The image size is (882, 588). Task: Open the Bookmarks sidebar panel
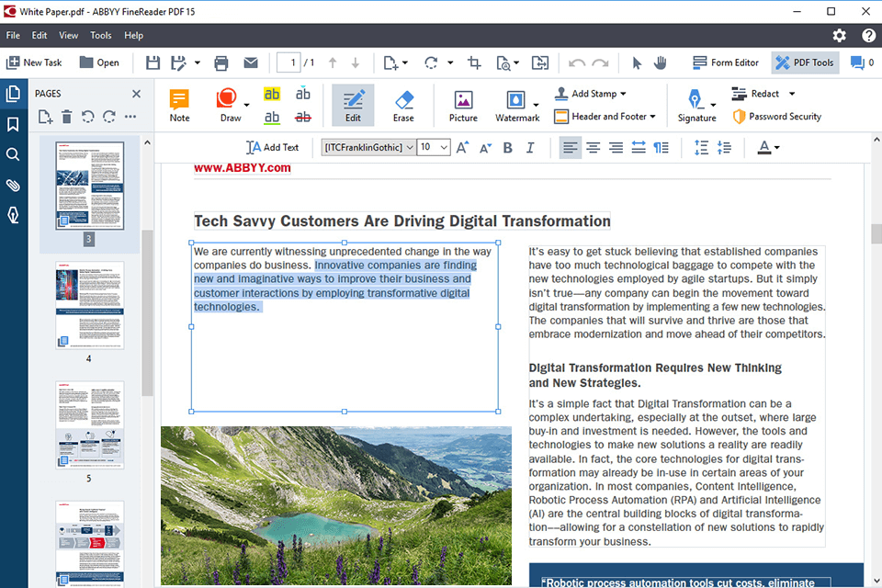point(13,124)
